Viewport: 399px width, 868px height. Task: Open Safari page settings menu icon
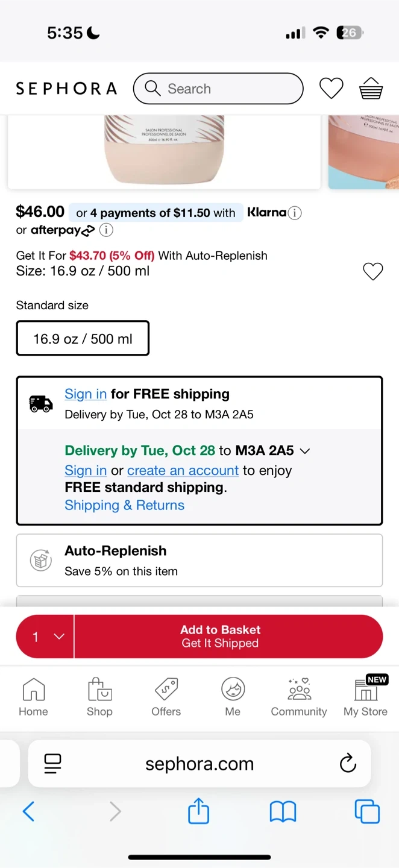coord(53,764)
